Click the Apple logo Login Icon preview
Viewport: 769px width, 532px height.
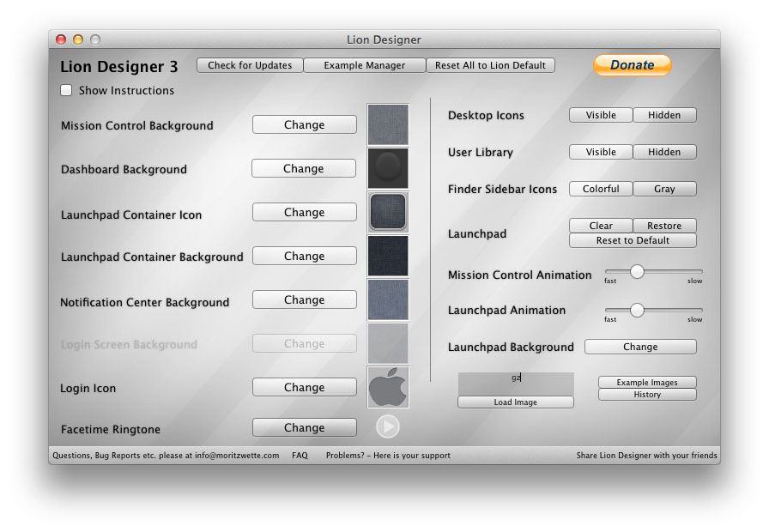pyautogui.click(x=388, y=388)
